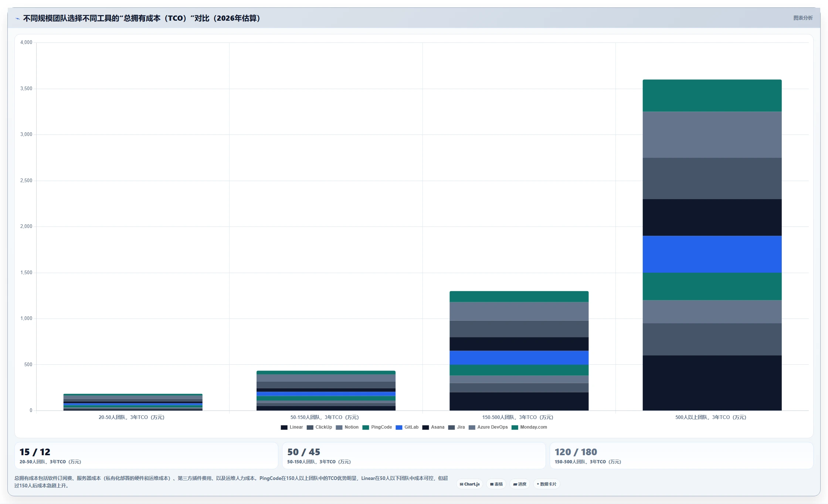Click the 2,000 y-axis tick label
Image resolution: width=828 pixels, height=504 pixels.
(26, 227)
